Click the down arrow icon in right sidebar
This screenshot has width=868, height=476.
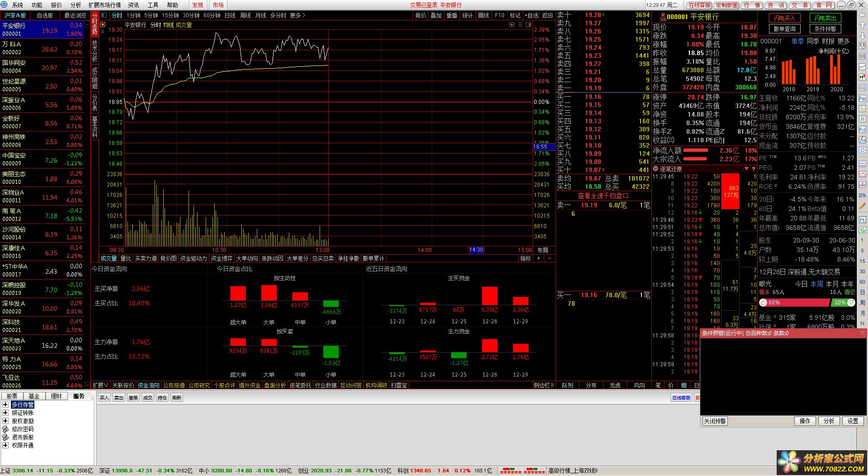863,36
